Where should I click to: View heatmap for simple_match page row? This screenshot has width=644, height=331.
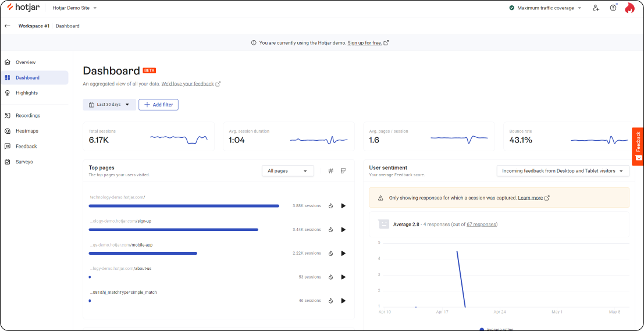tap(330, 301)
